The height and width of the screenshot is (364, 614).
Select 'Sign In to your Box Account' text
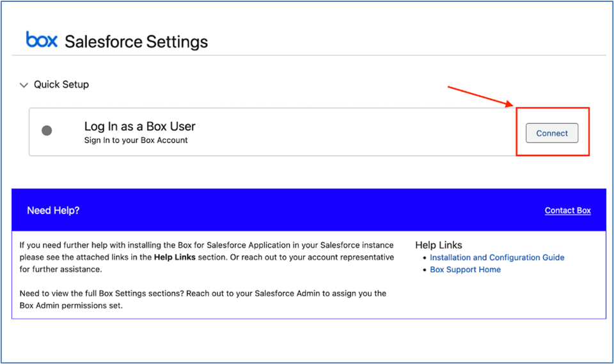(x=136, y=140)
